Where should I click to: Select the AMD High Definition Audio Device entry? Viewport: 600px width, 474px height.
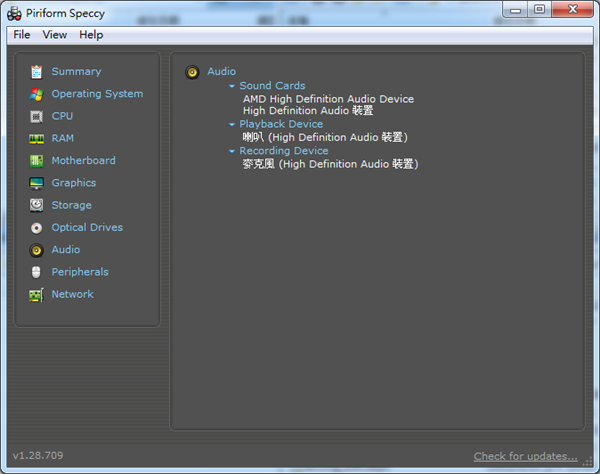328,99
